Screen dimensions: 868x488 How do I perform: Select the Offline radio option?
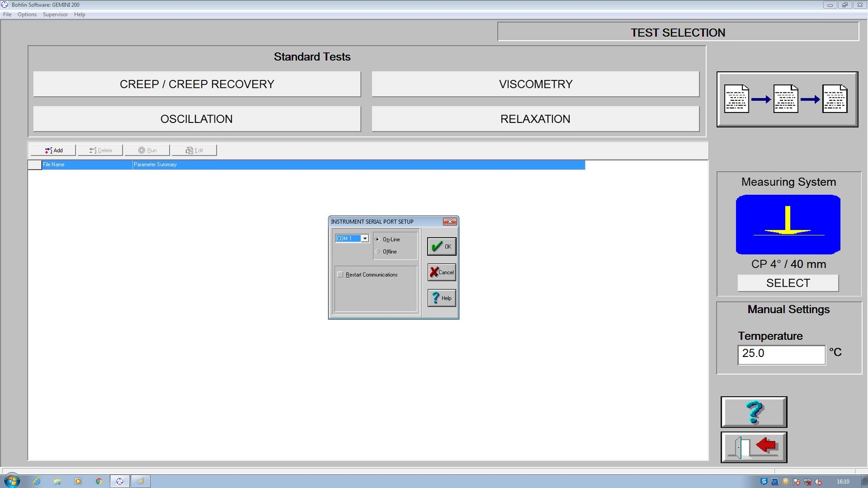coord(378,252)
